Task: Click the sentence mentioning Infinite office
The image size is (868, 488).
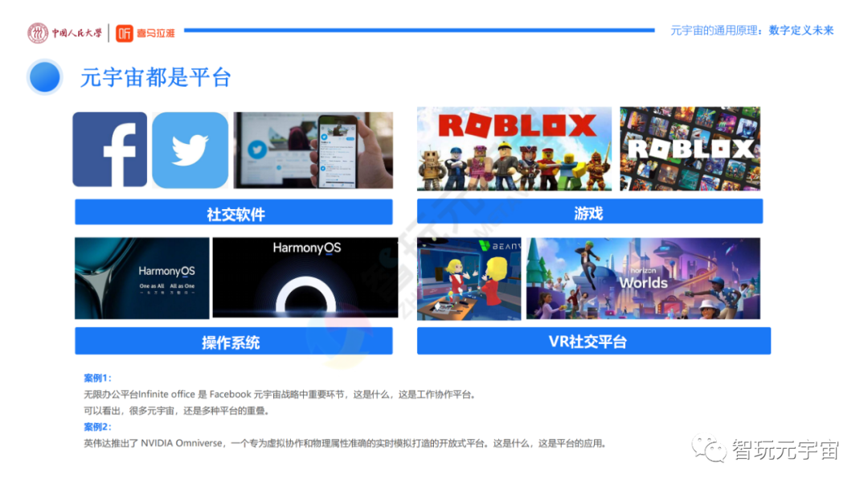Action: [x=280, y=395]
